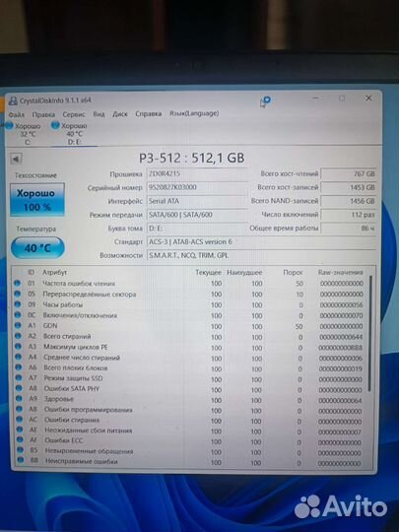Minimize the CrystalDiskInfo window
This screenshot has width=399, height=532.
coord(316,99)
